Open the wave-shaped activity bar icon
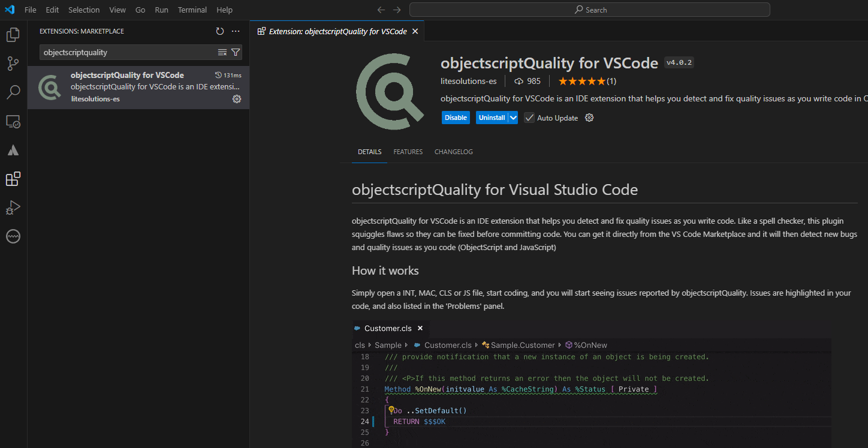Screen dimensions: 868x448 [x=13, y=236]
